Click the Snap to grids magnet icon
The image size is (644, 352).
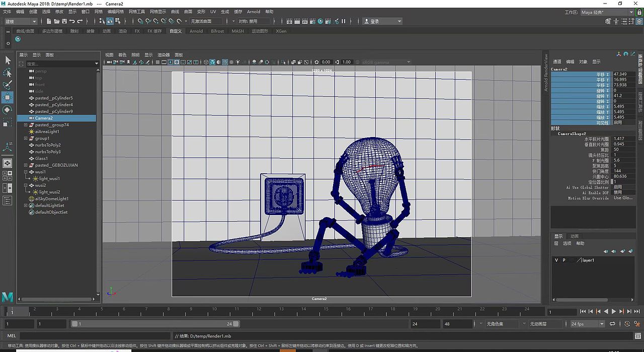[x=140, y=21]
